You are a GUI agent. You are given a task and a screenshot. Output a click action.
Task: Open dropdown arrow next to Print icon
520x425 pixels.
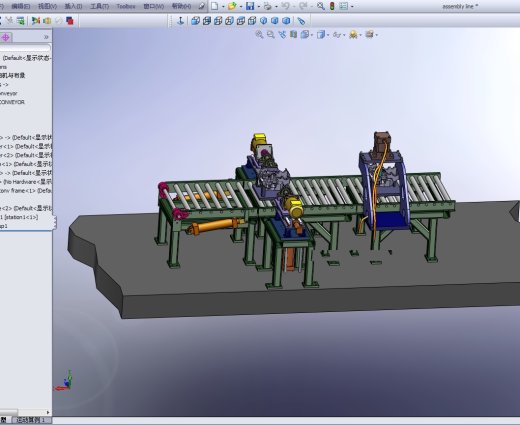coord(276,6)
